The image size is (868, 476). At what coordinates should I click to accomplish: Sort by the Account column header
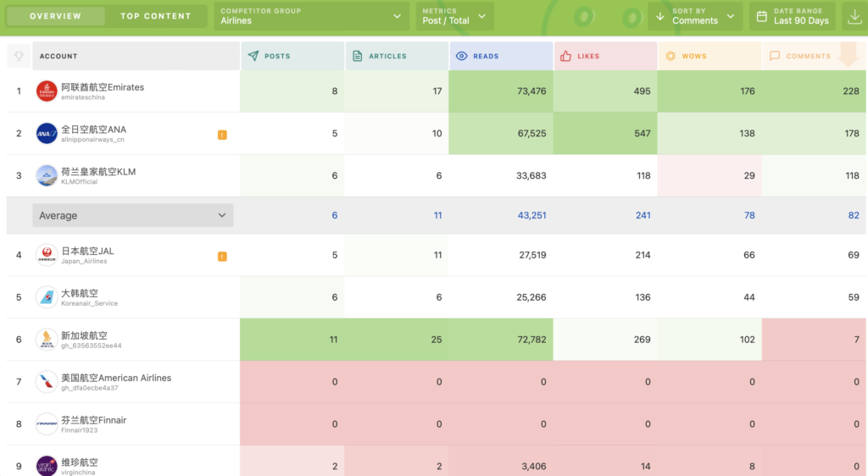coord(136,56)
